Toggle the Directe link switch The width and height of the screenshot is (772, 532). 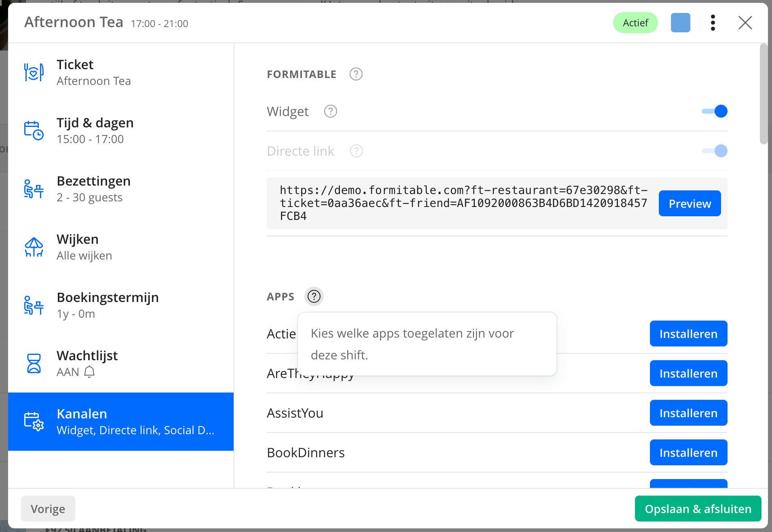715,151
